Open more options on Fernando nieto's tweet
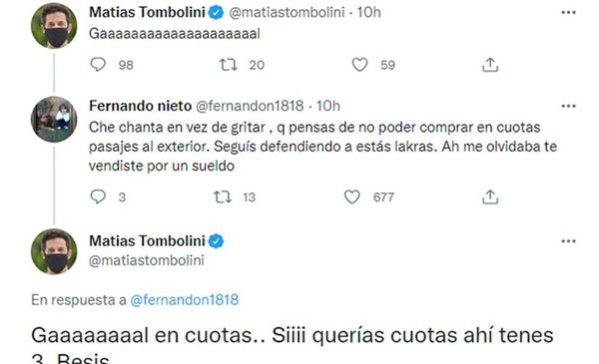The height and width of the screenshot is (364, 599). point(568,106)
